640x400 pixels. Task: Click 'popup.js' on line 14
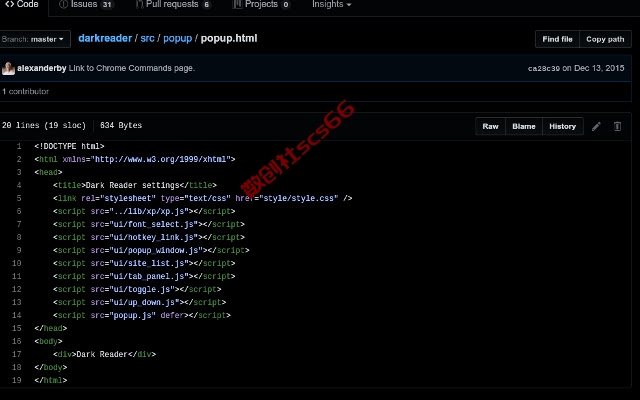(x=133, y=316)
